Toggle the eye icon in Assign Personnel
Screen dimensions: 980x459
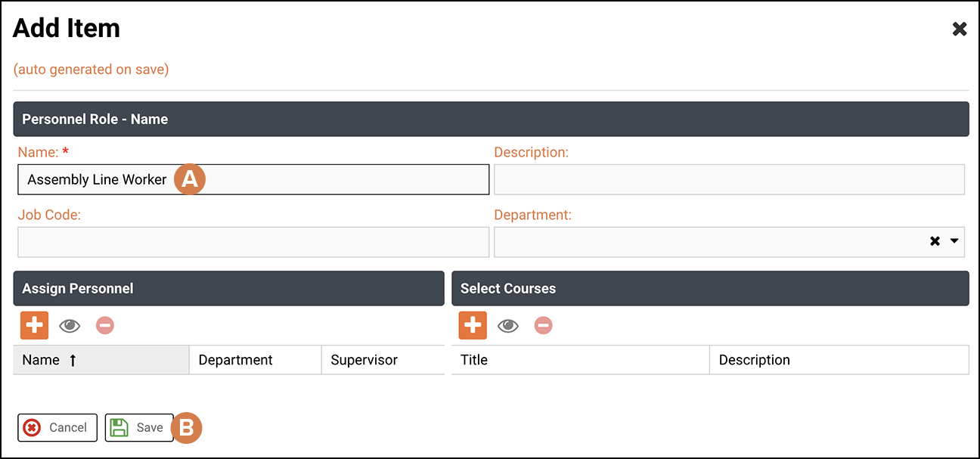click(70, 325)
